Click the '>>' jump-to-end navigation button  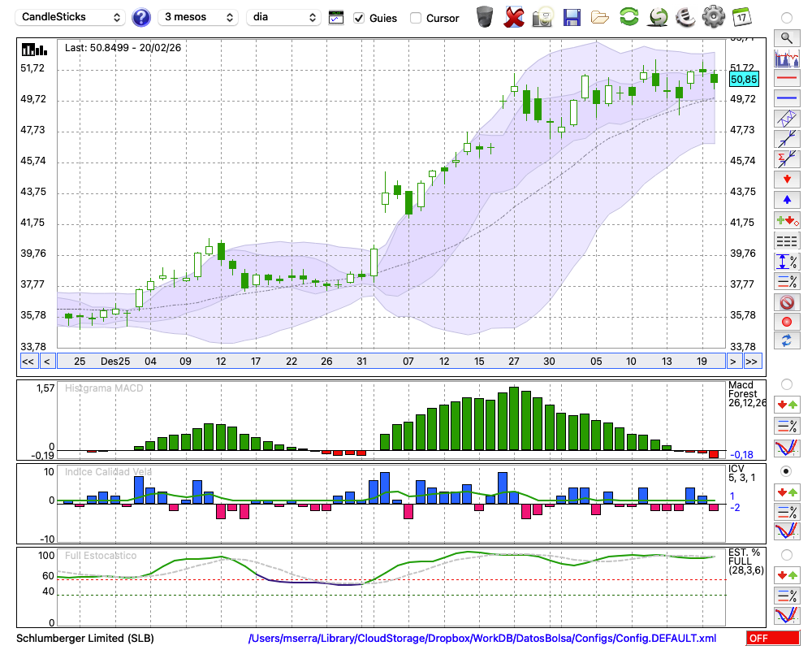pyautogui.click(x=753, y=362)
